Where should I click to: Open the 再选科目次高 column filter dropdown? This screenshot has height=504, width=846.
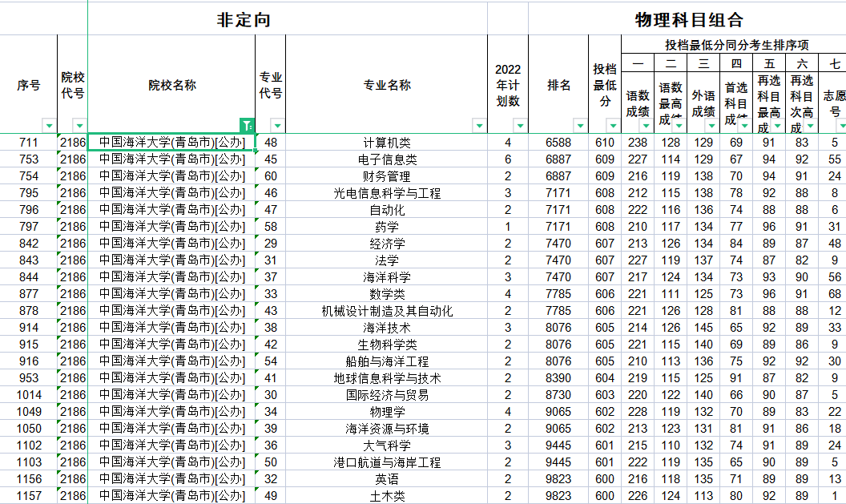[x=811, y=126]
